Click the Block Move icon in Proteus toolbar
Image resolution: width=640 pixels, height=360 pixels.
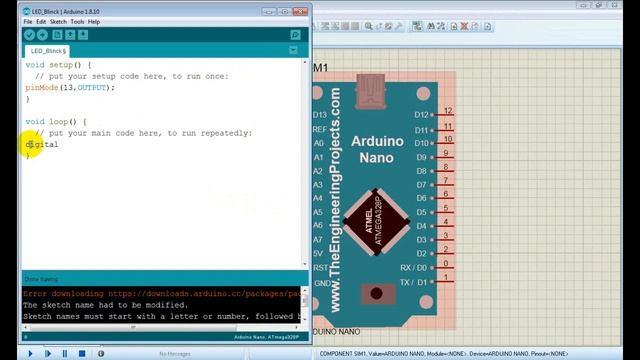(335, 27)
